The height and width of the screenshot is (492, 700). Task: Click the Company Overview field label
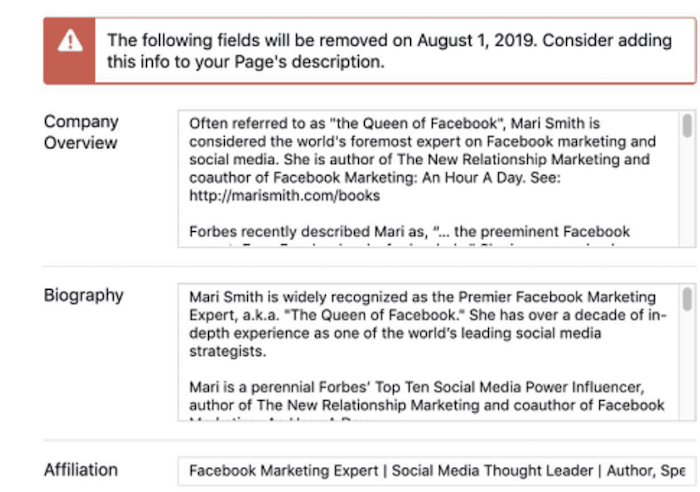(x=81, y=132)
